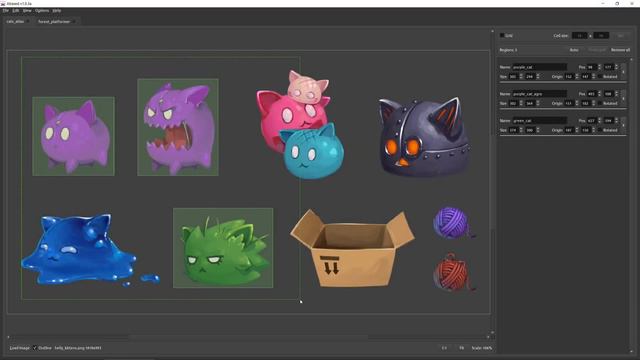This screenshot has height=360, width=640.
Task: Open the Edit menu
Action: click(x=16, y=11)
